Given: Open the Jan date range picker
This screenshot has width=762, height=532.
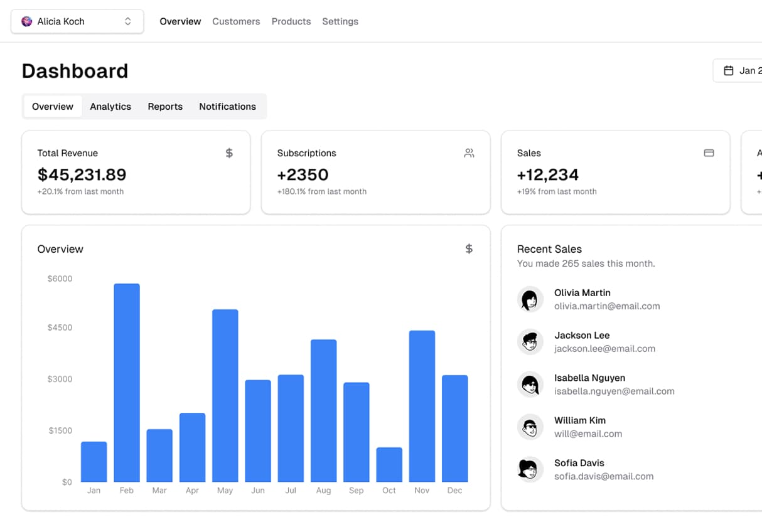Looking at the screenshot, I should coord(741,71).
